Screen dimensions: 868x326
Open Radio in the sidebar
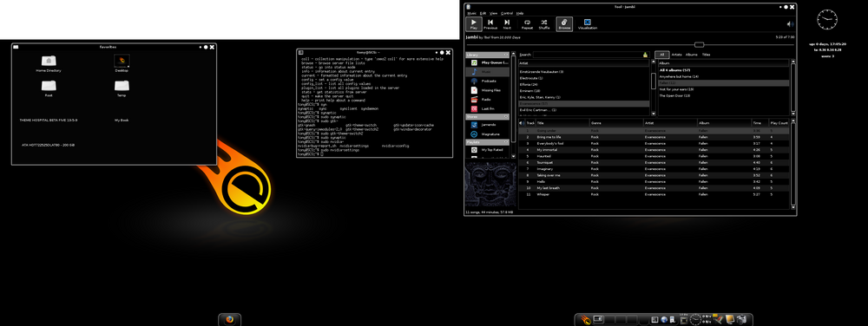[487, 100]
